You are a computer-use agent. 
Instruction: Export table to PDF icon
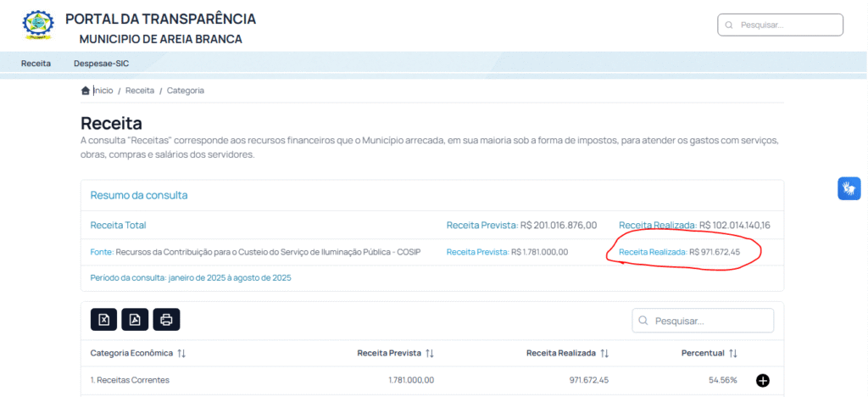pos(135,320)
